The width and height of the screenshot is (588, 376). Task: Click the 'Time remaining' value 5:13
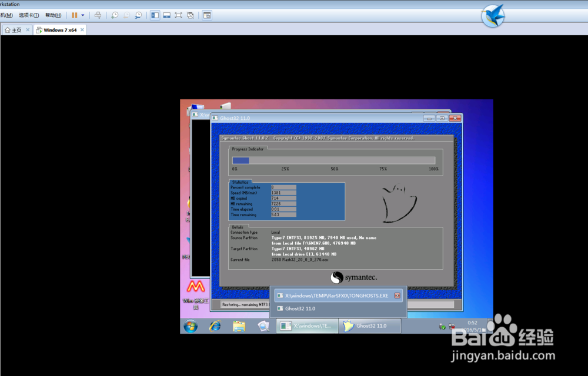283,215
